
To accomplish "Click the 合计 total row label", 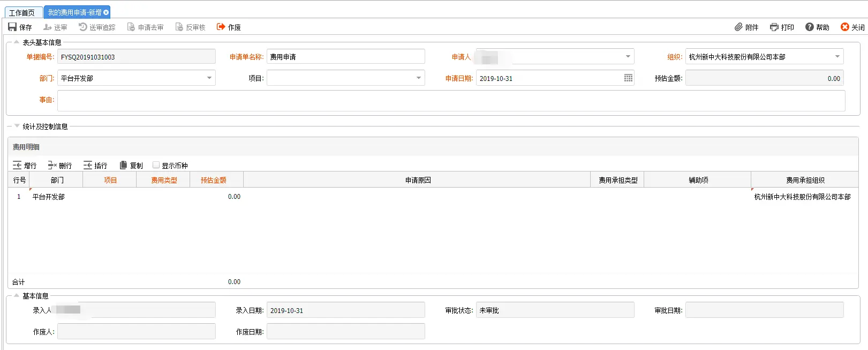I will [18, 282].
